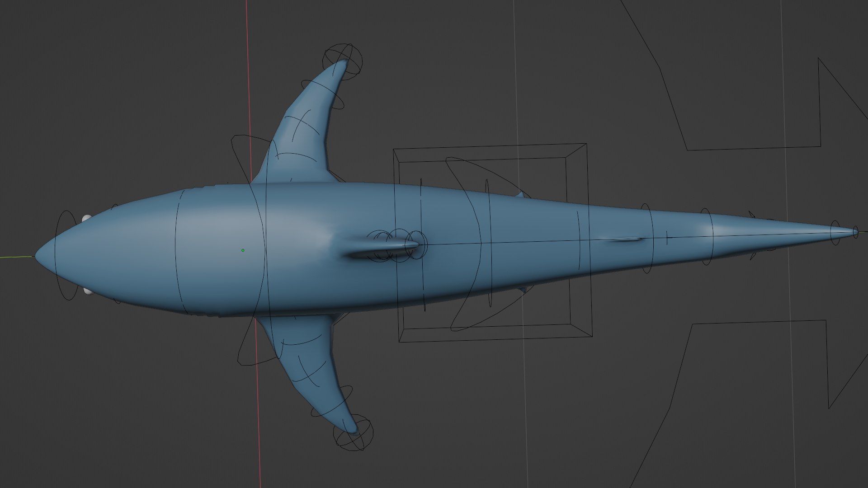Select the green origin dot on shark head

click(x=243, y=250)
